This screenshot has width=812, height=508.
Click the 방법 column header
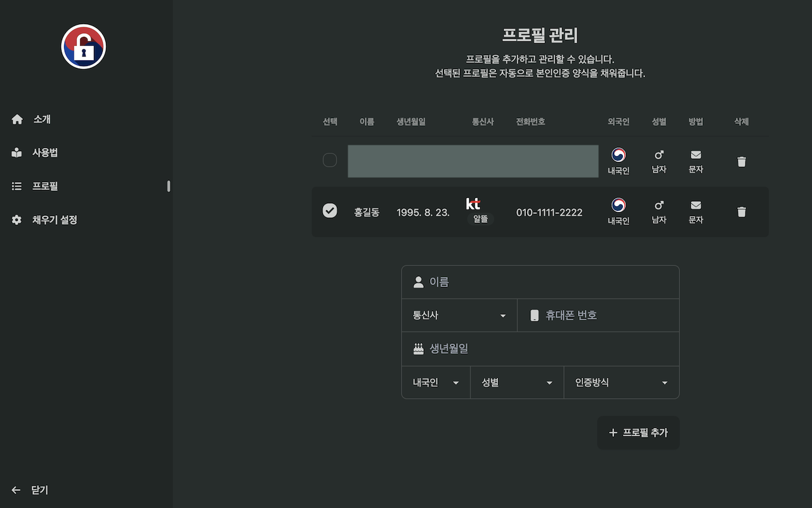(x=696, y=122)
